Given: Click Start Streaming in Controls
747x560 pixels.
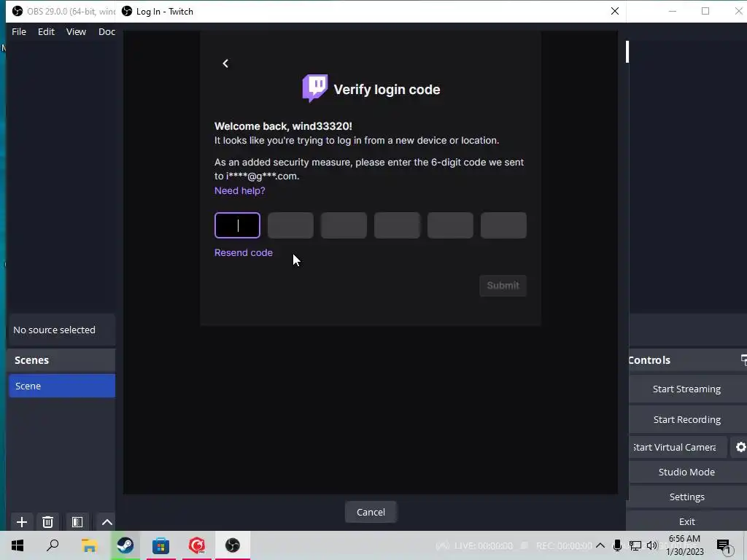Looking at the screenshot, I should (x=686, y=389).
